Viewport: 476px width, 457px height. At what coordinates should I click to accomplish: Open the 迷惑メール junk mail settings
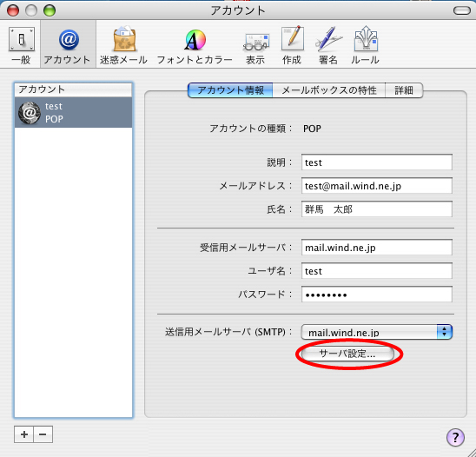[x=124, y=45]
